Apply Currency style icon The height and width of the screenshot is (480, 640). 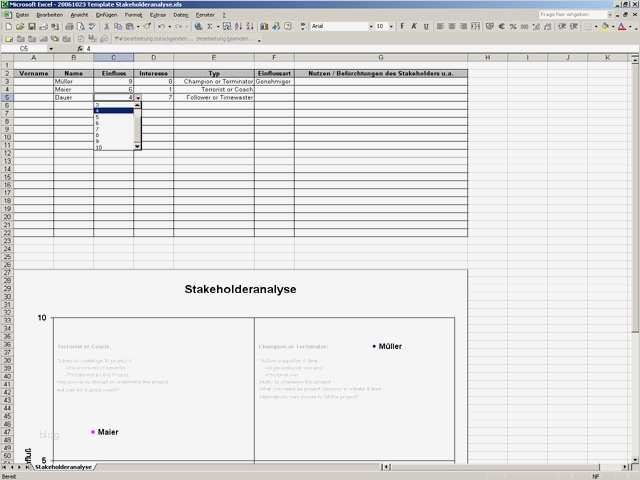(x=490, y=27)
